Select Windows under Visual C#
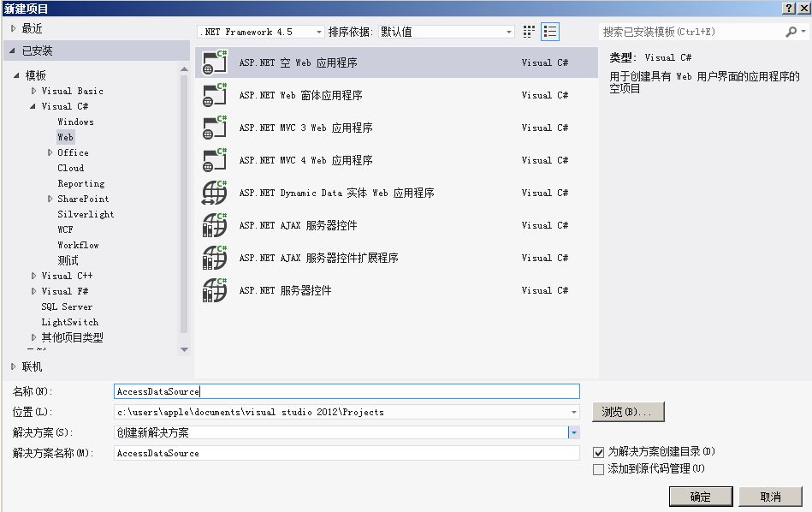Image resolution: width=812 pixels, height=512 pixels. pyautogui.click(x=75, y=122)
